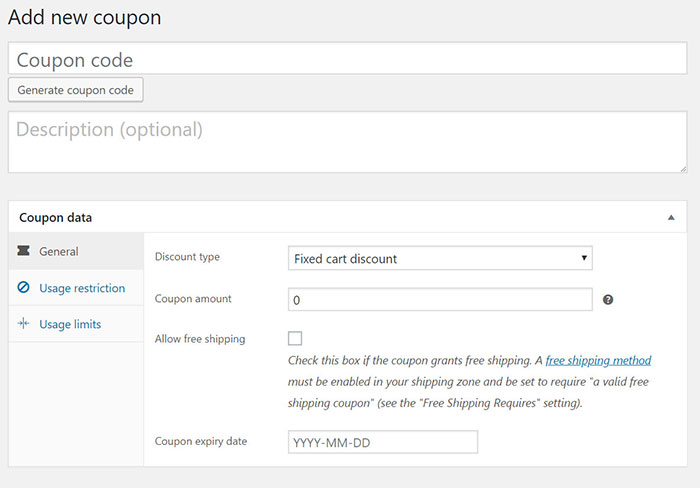Click the Coupon data panel title
Image resolution: width=700 pixels, height=488 pixels.
click(x=56, y=217)
